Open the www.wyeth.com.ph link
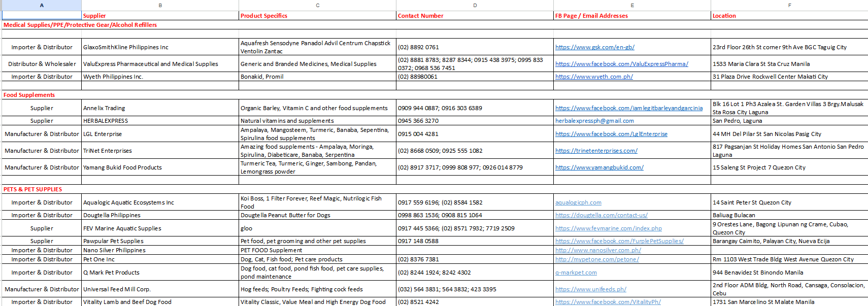 [x=594, y=77]
